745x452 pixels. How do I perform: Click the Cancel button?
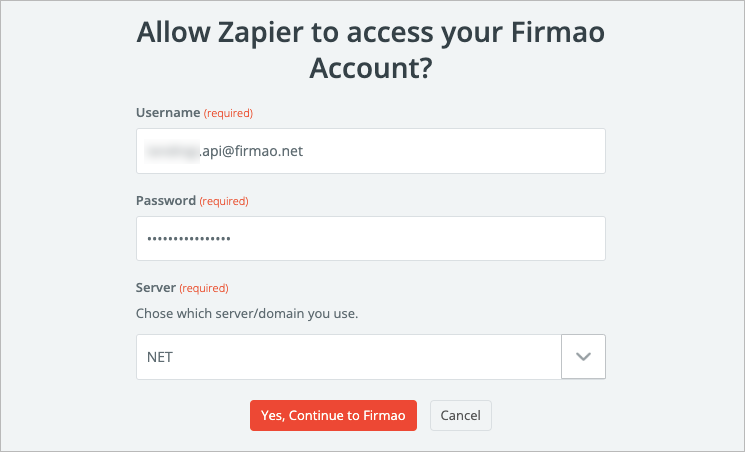coord(461,415)
